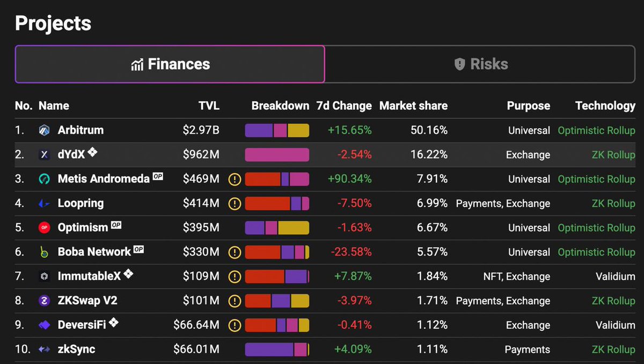Click the warning icon in Loopring row
The image size is (644, 364).
point(235,204)
